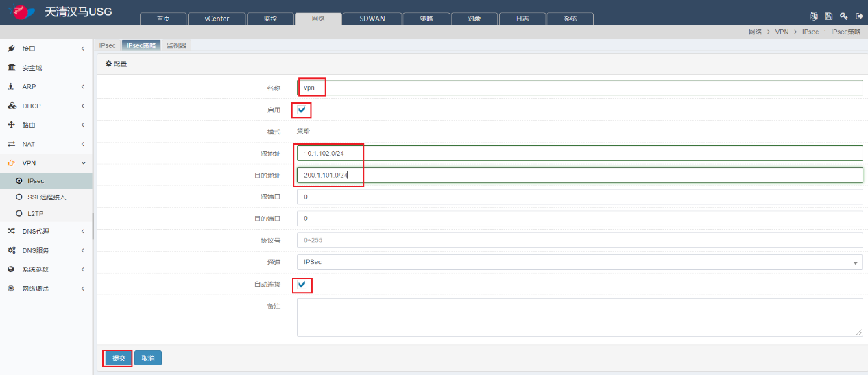Image resolution: width=868 pixels, height=375 pixels.
Task: Click the 源地址 field with 10.1.102.0/24
Action: (579, 154)
